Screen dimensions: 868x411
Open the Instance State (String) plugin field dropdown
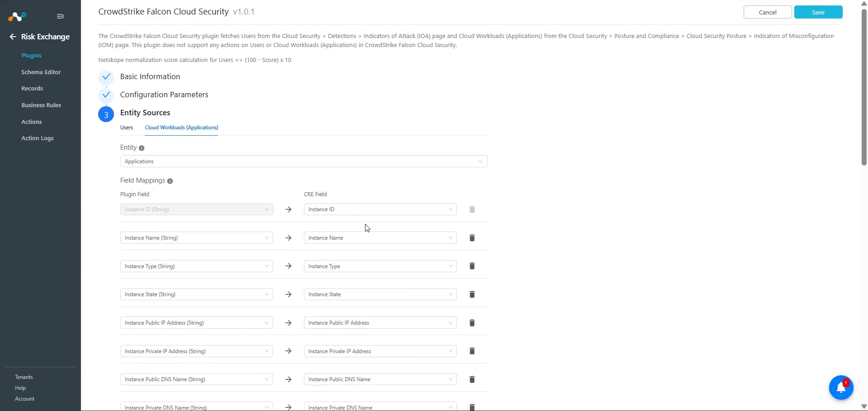pyautogui.click(x=196, y=294)
